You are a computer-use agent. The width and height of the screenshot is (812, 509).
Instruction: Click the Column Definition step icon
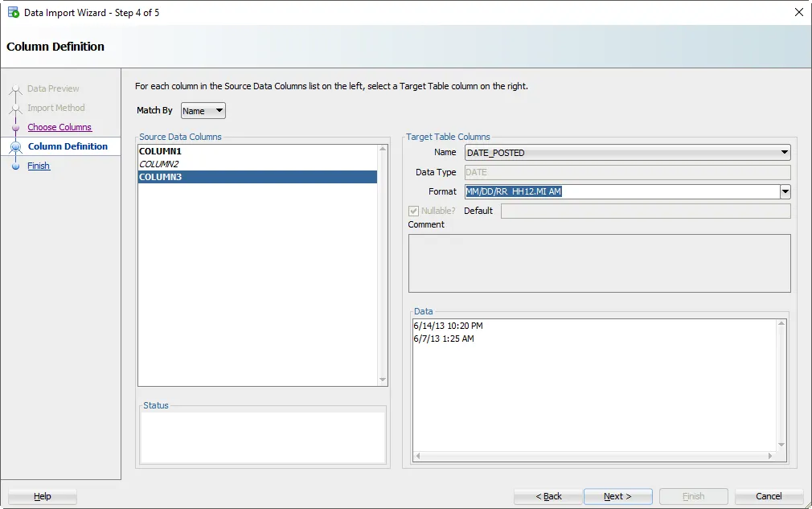[x=15, y=147]
